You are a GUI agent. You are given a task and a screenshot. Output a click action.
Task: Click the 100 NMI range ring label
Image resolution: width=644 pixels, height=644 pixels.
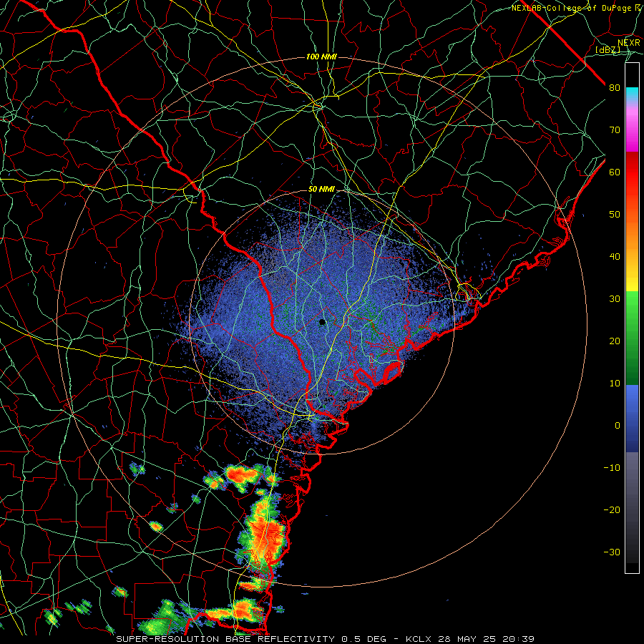tap(321, 57)
